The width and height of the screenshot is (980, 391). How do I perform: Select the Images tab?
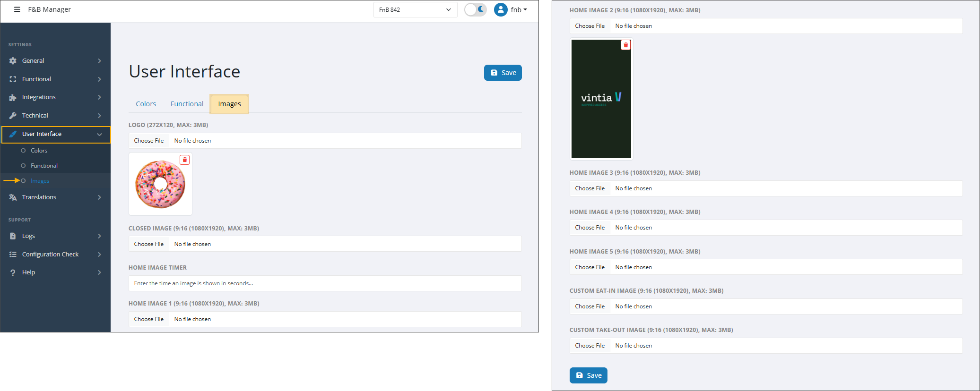(229, 104)
